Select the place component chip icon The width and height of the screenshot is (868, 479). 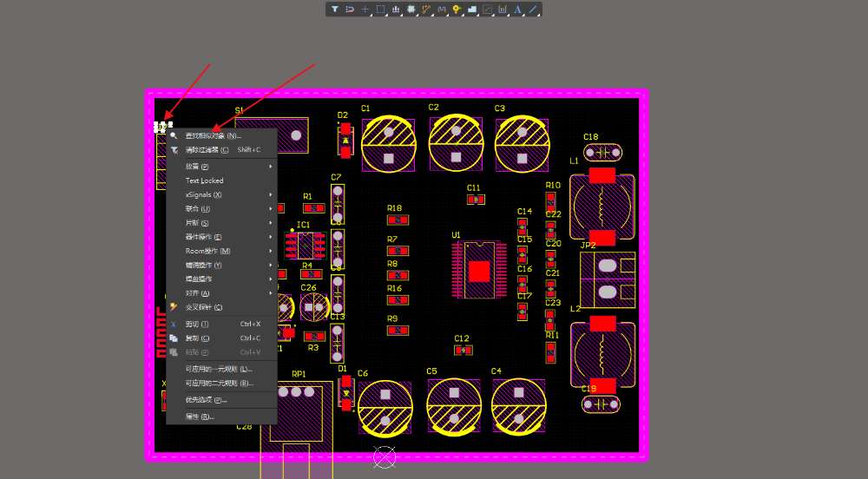pos(411,10)
